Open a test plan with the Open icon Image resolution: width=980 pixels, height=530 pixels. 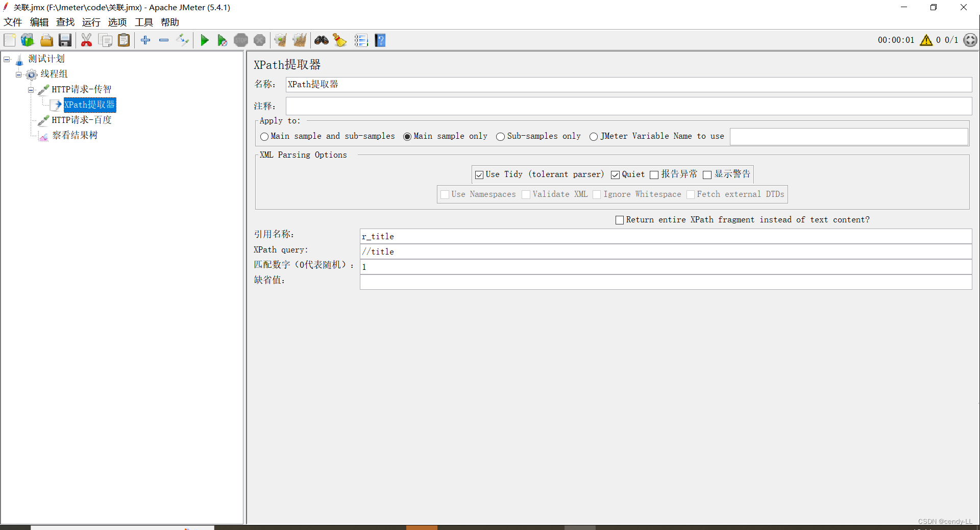(46, 40)
